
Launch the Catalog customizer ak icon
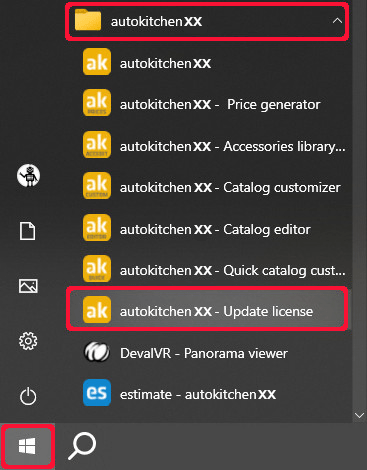pyautogui.click(x=97, y=186)
